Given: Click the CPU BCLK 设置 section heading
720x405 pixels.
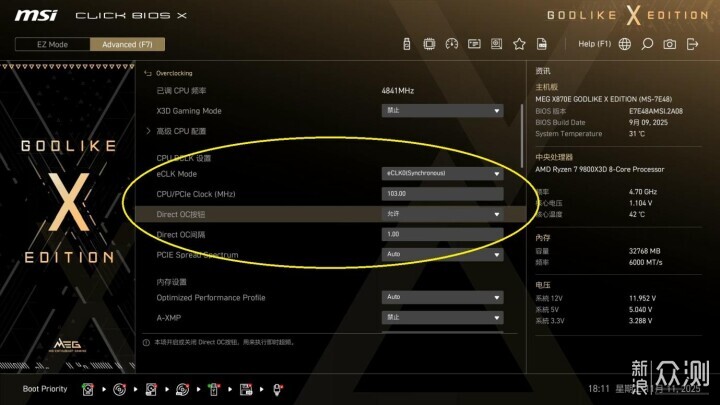Looking at the screenshot, I should coord(183,158).
